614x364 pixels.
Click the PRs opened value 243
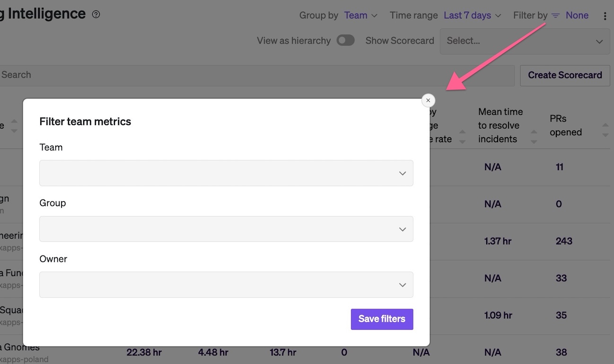[564, 241]
